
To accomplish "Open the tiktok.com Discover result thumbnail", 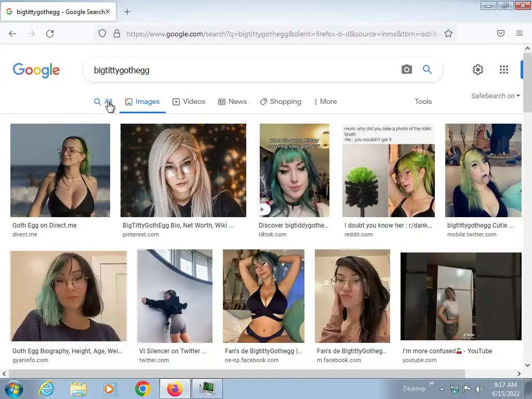I will (295, 170).
